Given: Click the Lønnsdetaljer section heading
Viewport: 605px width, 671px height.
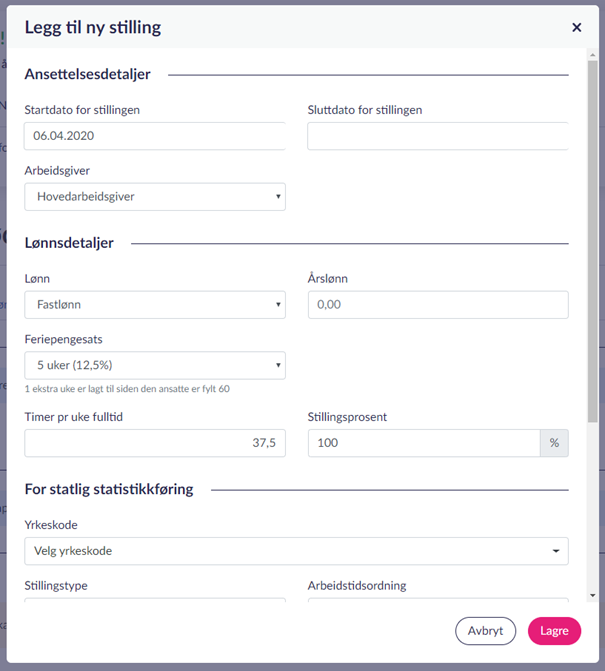Looking at the screenshot, I should (x=69, y=243).
